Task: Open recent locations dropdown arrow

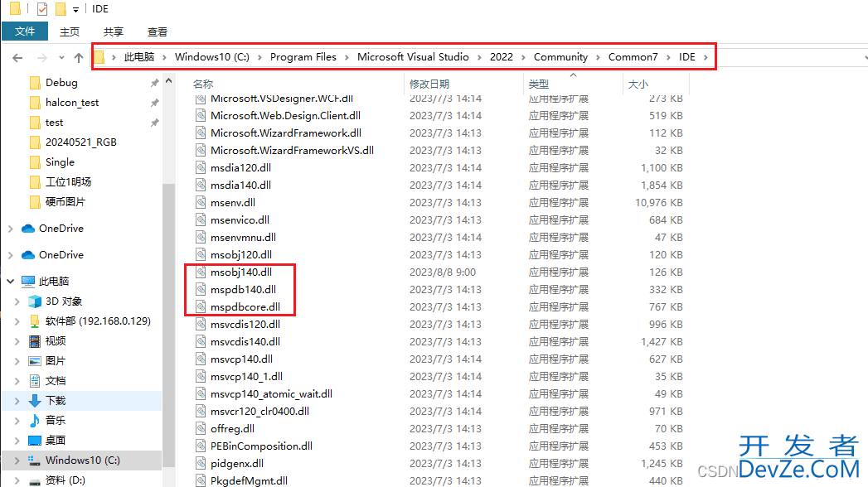Action: pos(61,57)
